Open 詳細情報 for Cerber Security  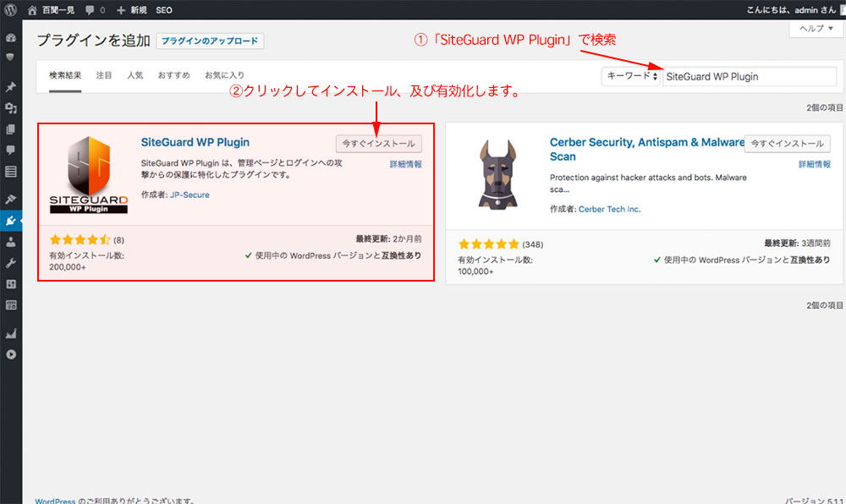coord(814,164)
